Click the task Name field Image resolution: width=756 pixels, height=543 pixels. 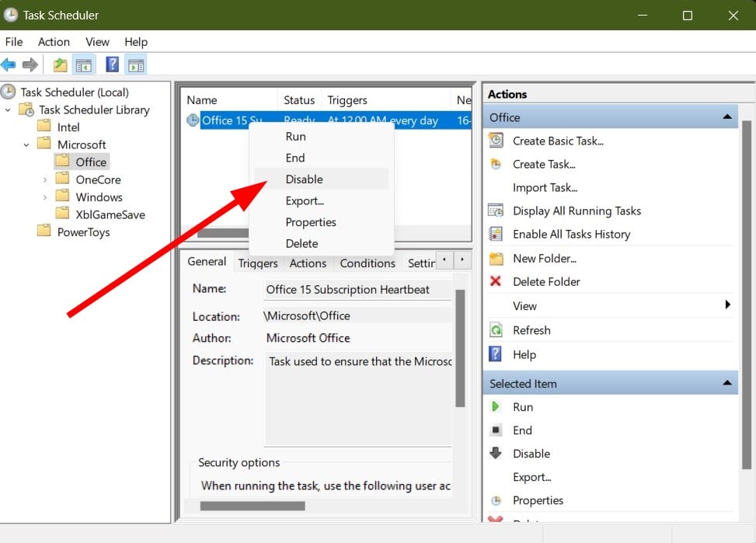click(x=357, y=289)
